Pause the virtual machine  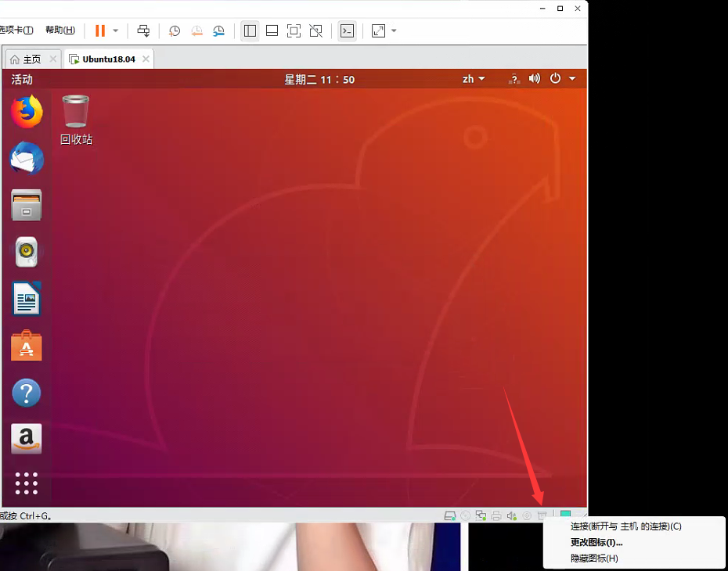[x=100, y=31]
